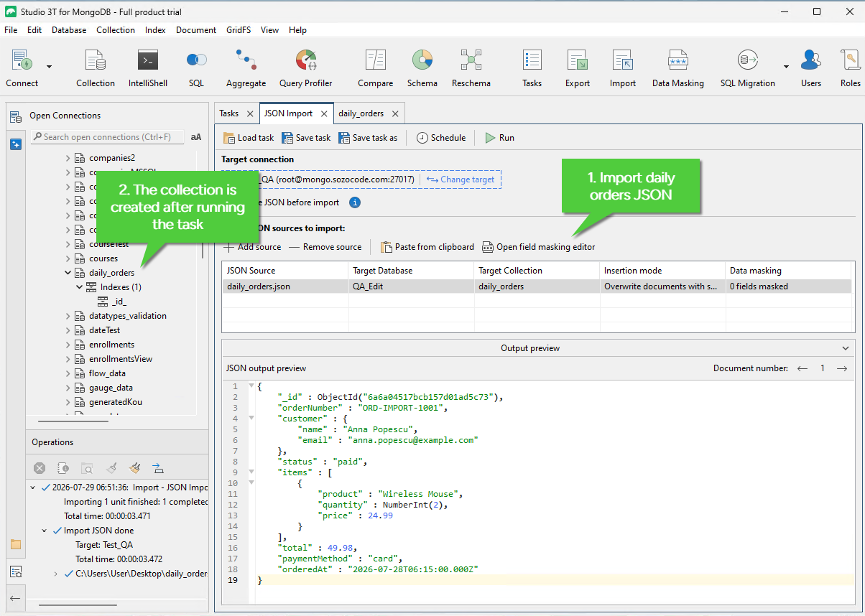Click the blue sparkle icon in the sidebar

tap(16, 144)
